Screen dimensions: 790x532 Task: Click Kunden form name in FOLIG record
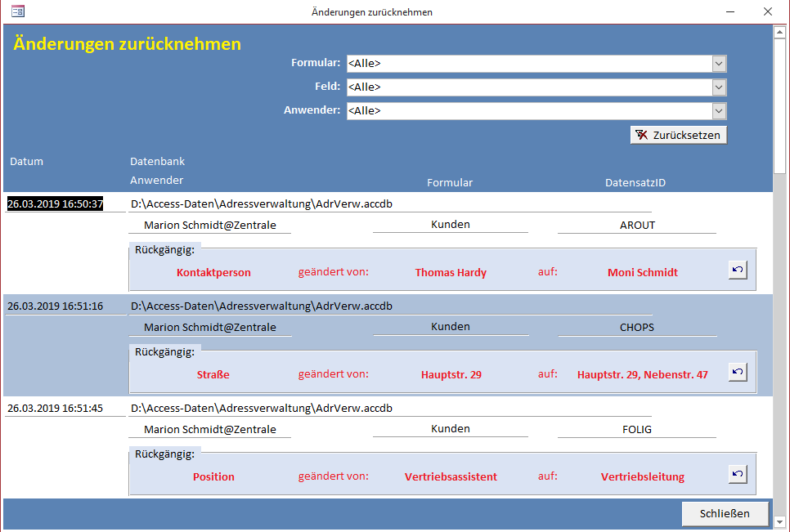[x=451, y=429]
